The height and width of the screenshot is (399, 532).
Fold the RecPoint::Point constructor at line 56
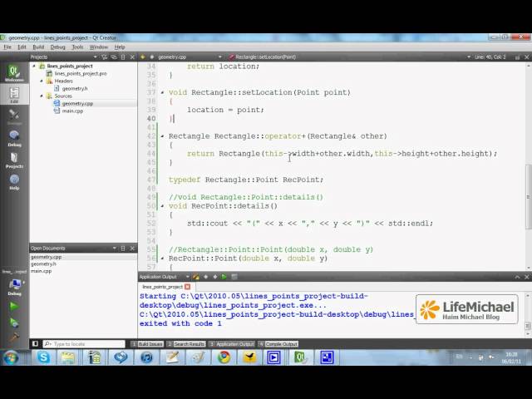[162, 259]
